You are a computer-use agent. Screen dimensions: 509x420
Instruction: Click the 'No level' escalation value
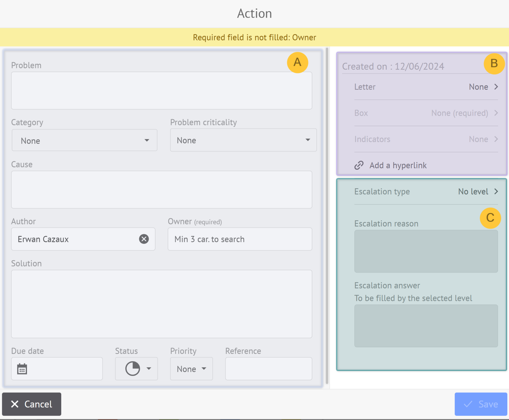(473, 192)
